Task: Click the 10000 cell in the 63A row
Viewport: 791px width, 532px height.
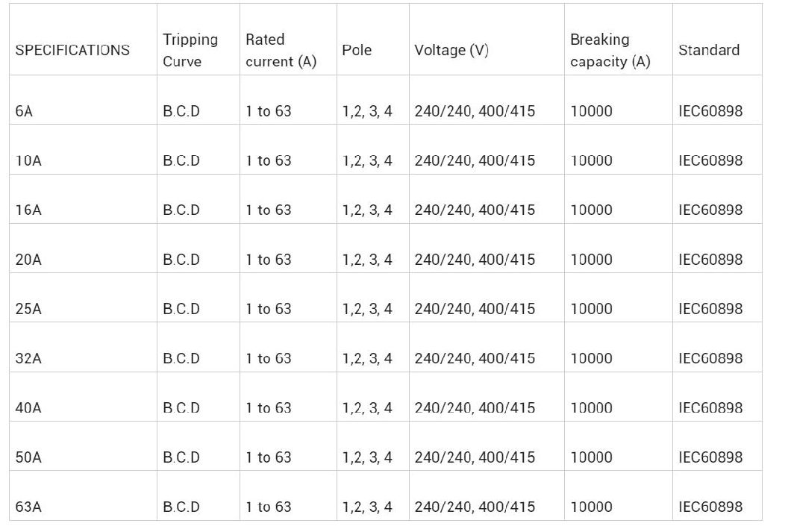Action: 591,507
